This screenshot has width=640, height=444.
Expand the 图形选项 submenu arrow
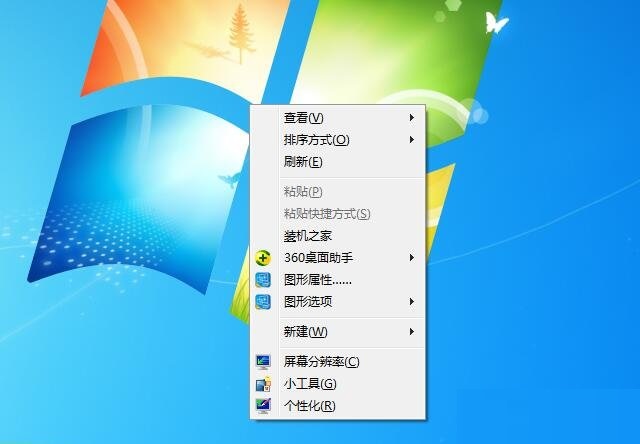[x=412, y=302]
